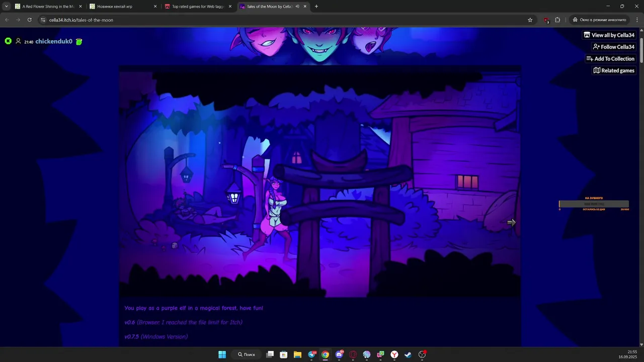Add this game to a collection
The image size is (644, 362).
(x=610, y=59)
